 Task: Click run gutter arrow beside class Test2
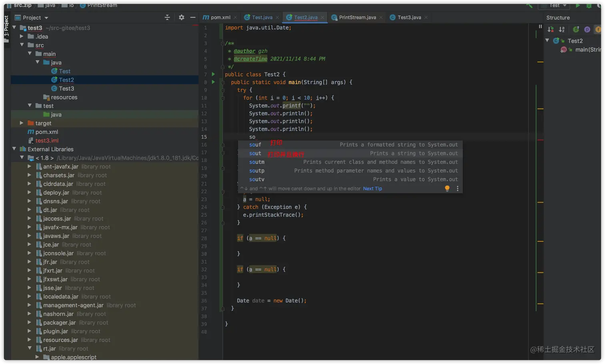[213, 74]
